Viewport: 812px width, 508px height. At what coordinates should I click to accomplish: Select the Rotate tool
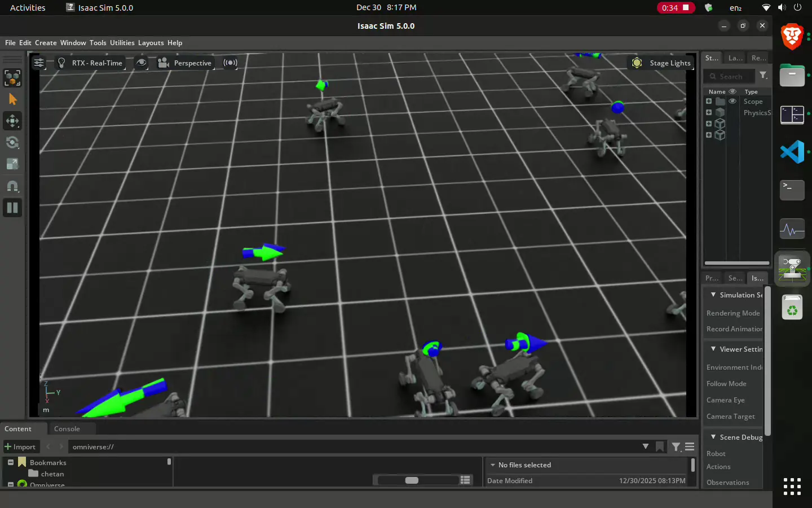(12, 143)
